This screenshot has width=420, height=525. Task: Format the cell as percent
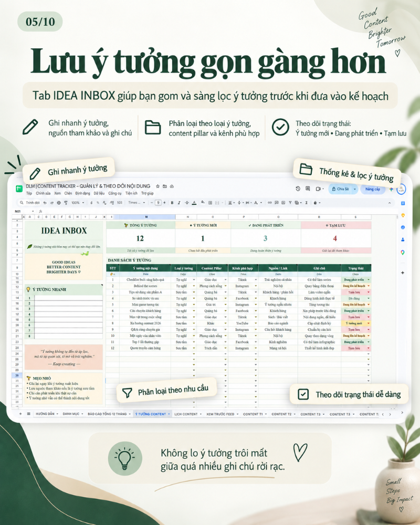[98, 203]
